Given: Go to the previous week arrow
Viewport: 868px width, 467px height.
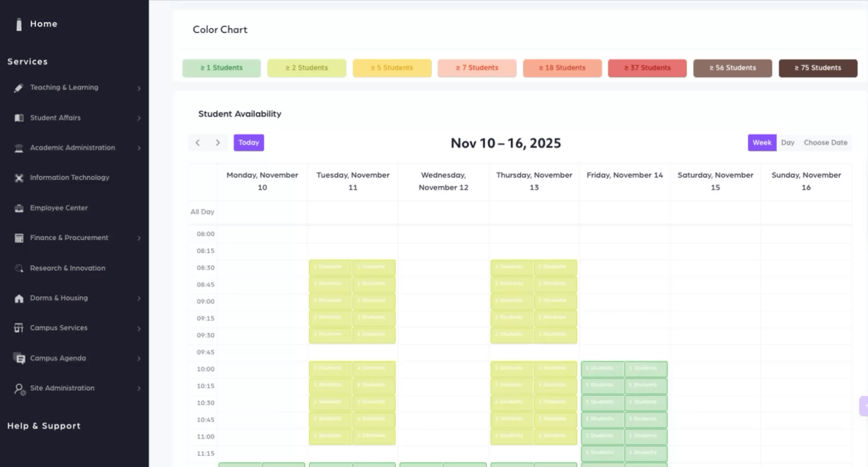Looking at the screenshot, I should point(198,143).
